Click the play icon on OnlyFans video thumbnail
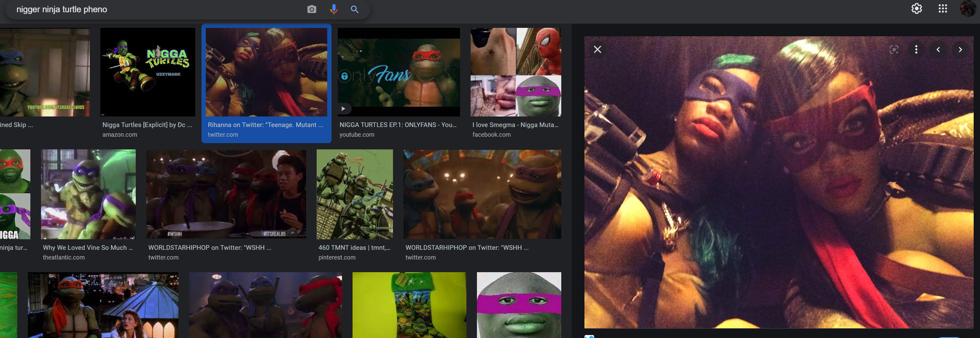The width and height of the screenshot is (980, 338). (x=343, y=109)
